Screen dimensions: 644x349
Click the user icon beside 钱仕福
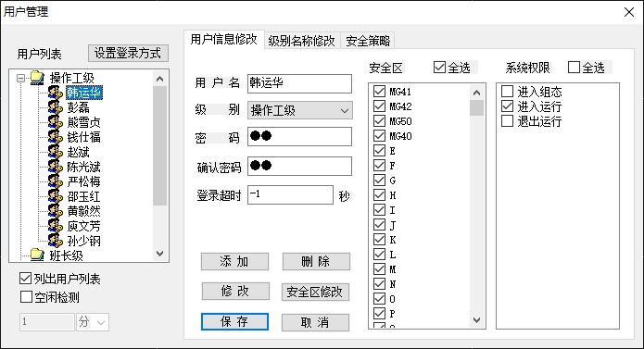(56, 137)
